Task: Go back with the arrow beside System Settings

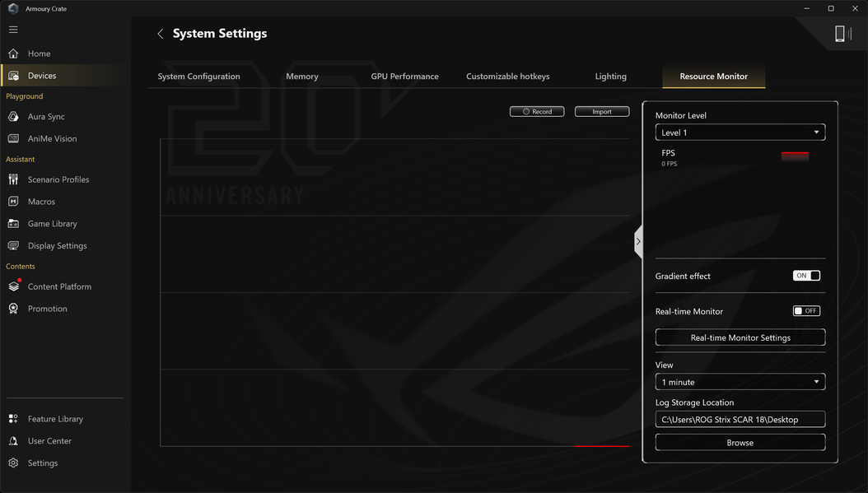Action: (x=161, y=34)
